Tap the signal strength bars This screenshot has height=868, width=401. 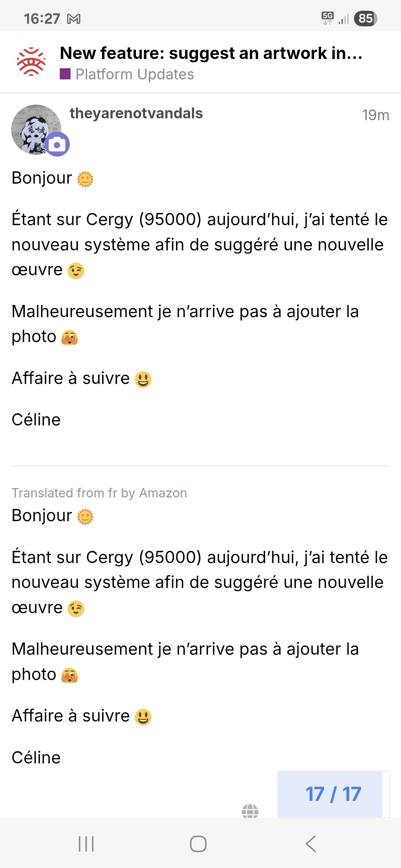click(344, 19)
